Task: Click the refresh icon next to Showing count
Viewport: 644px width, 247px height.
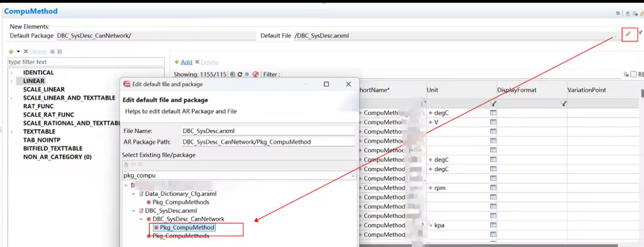Action: tap(240, 74)
